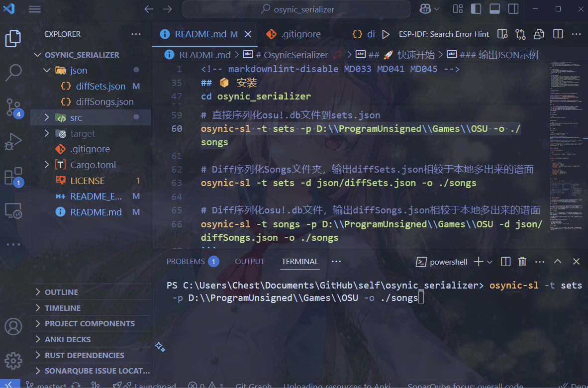Click ESP-IDF: Search Error Hint button

(444, 34)
